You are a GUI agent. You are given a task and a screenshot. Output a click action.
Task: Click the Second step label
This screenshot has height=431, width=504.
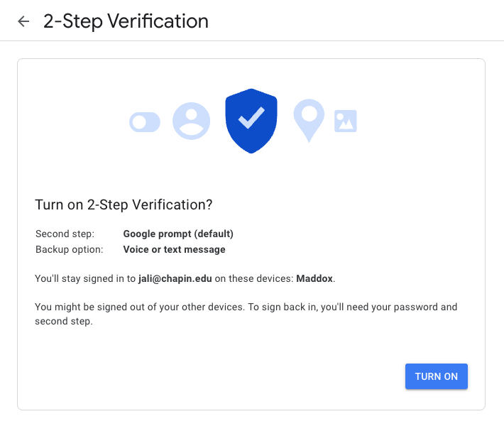click(x=65, y=234)
